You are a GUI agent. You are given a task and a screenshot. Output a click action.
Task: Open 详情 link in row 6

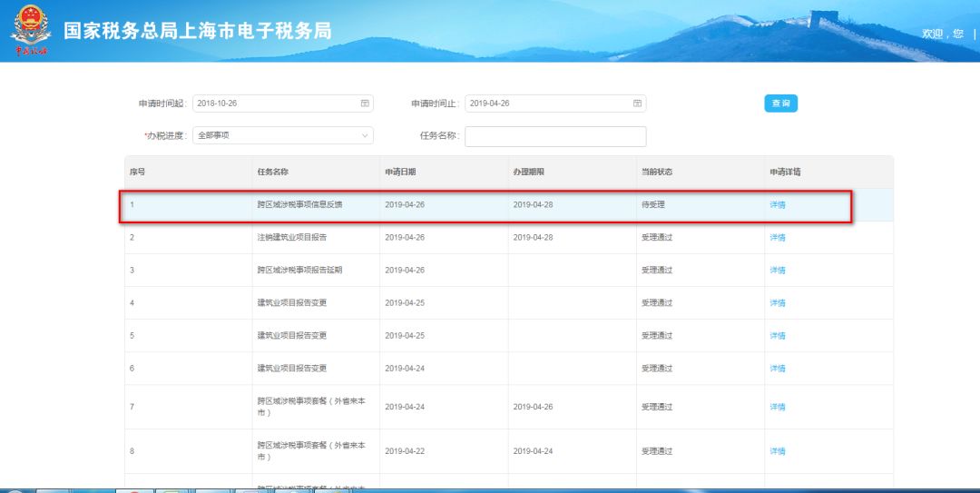click(x=778, y=369)
